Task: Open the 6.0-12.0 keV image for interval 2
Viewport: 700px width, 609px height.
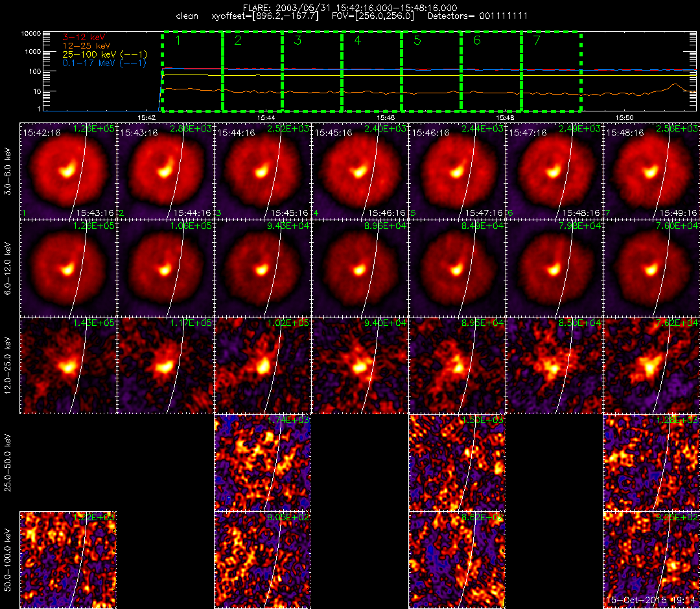Action: point(165,269)
